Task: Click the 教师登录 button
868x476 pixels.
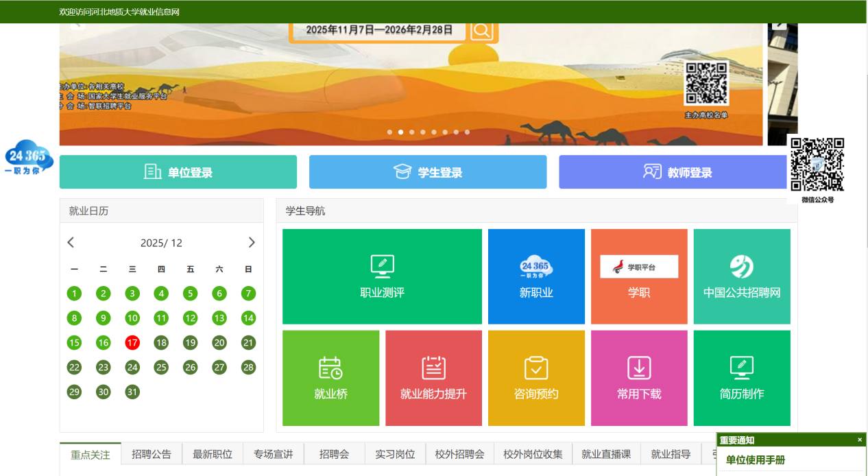Action: [x=677, y=172]
